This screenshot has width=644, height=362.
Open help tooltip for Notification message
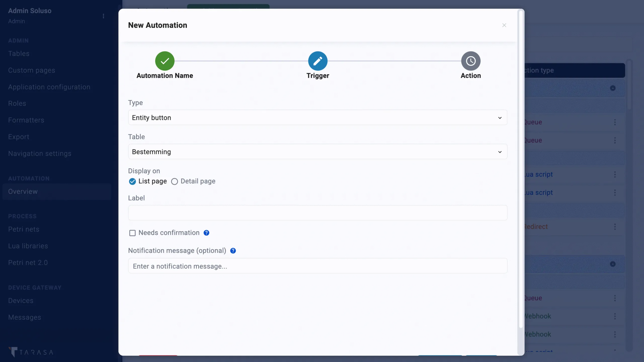[x=233, y=251]
